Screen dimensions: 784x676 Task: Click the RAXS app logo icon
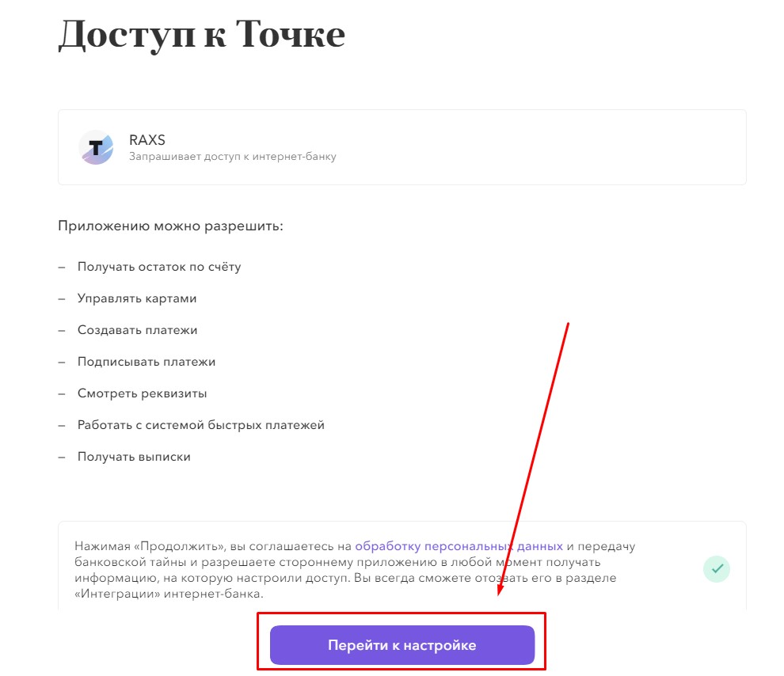96,147
